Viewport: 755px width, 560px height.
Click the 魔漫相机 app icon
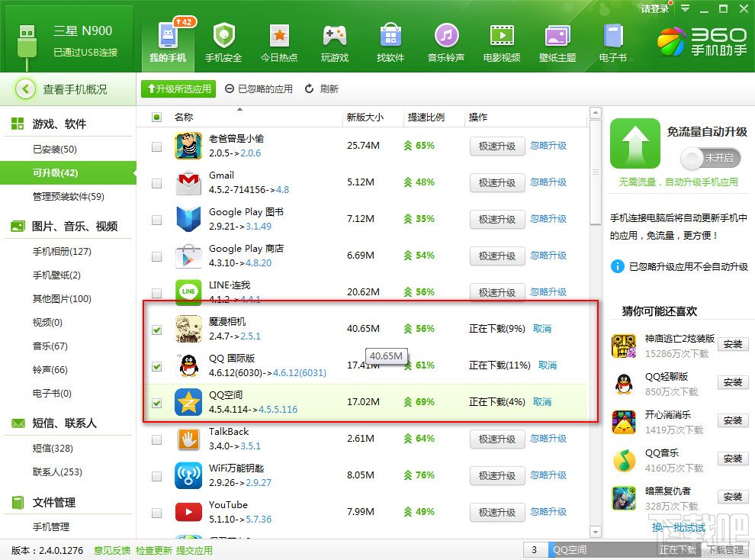pos(188,329)
